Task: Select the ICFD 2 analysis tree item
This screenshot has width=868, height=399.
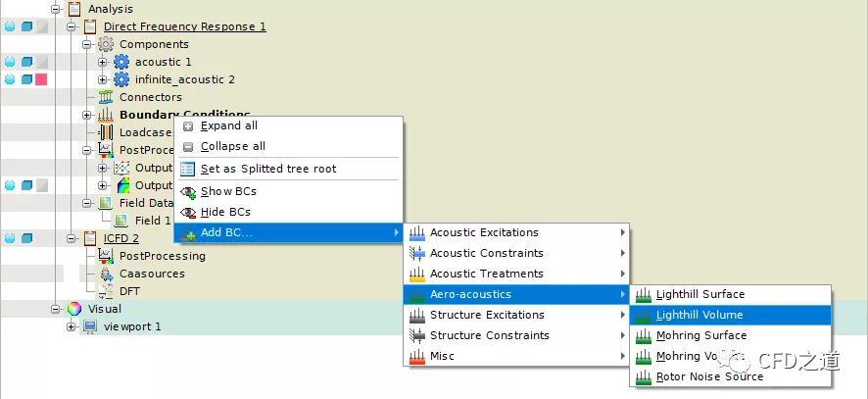Action: click(121, 238)
